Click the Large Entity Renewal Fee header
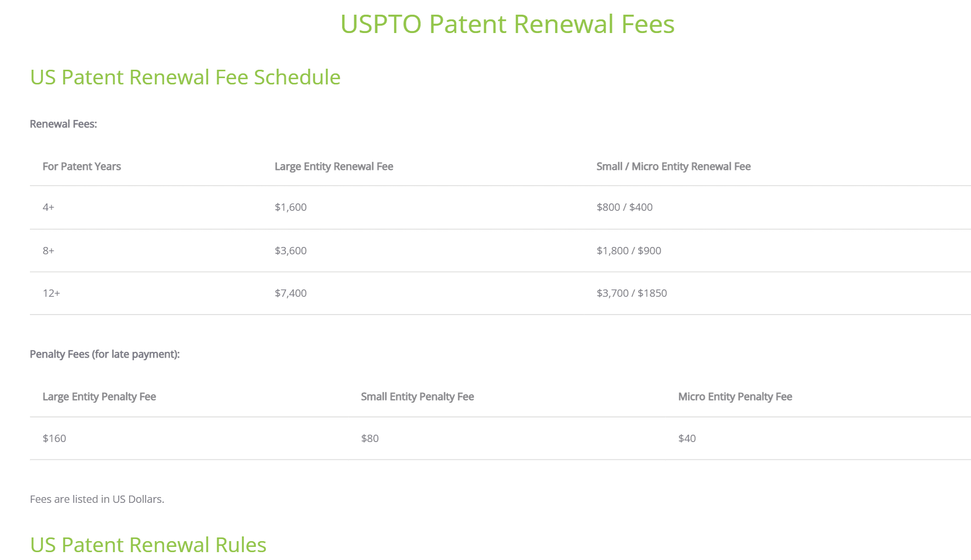971x560 pixels. (x=334, y=166)
